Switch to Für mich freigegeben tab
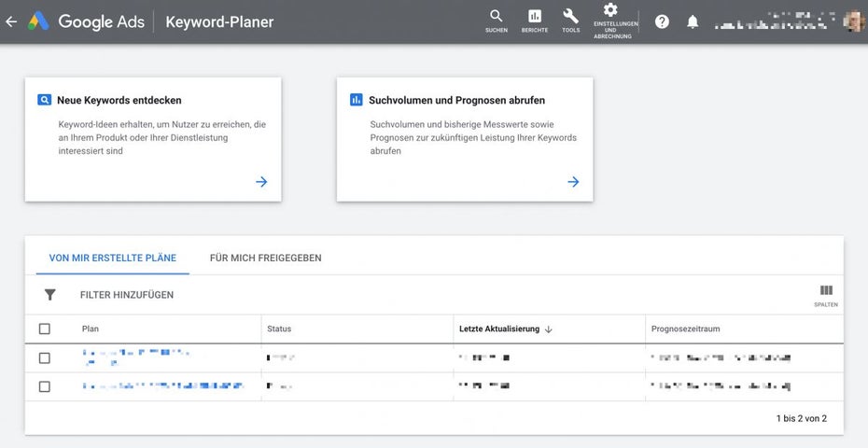 tap(266, 258)
